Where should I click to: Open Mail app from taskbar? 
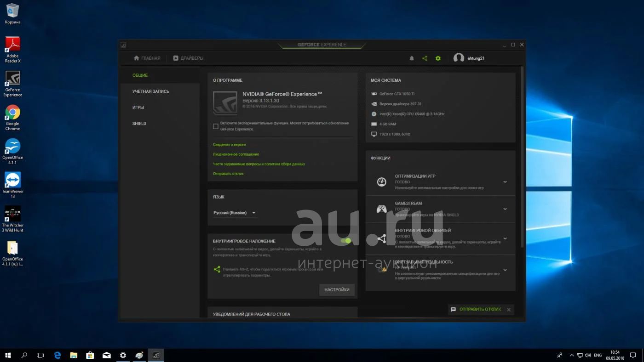107,355
